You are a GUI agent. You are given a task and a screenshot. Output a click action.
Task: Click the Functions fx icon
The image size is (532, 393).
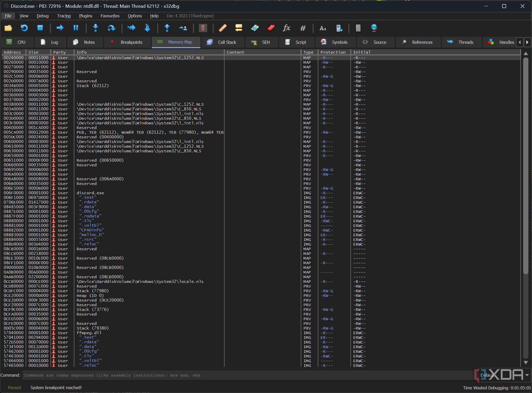pos(286,28)
